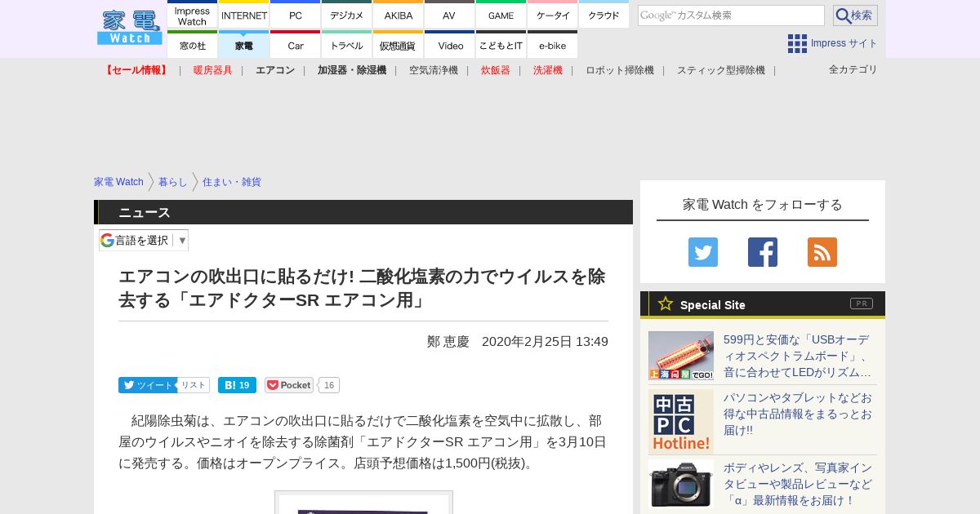
Task: Click the 住まい・雑貨 breadcrumb link
Action: [x=232, y=182]
